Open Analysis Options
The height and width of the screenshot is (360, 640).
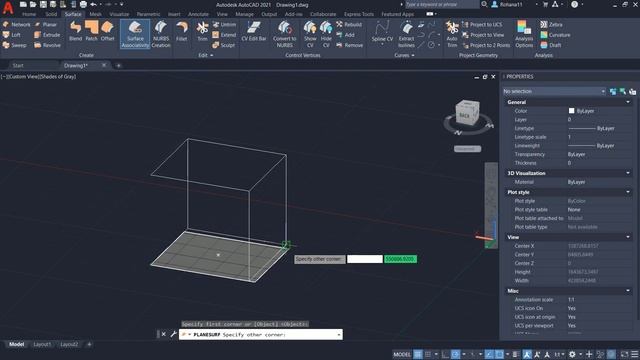tap(524, 34)
